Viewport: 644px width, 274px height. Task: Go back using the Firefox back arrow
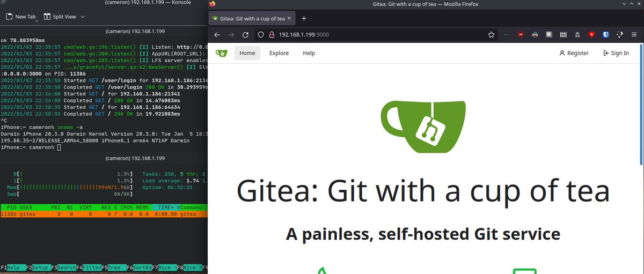pos(217,34)
